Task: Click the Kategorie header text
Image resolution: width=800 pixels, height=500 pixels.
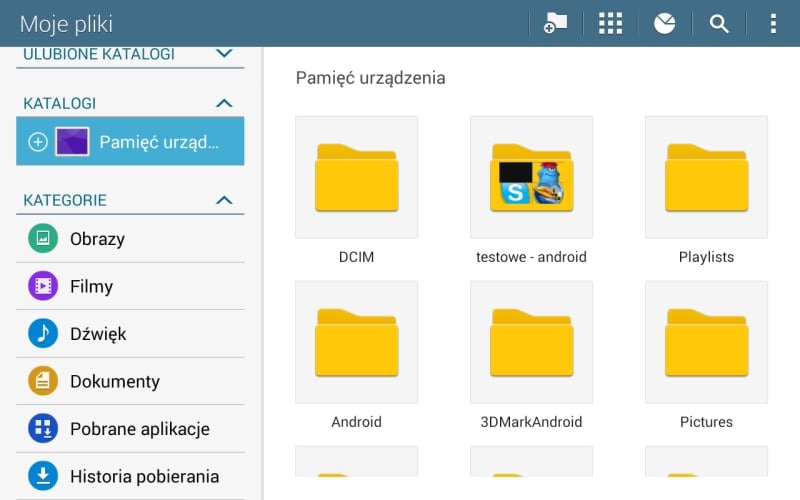Action: coord(65,200)
